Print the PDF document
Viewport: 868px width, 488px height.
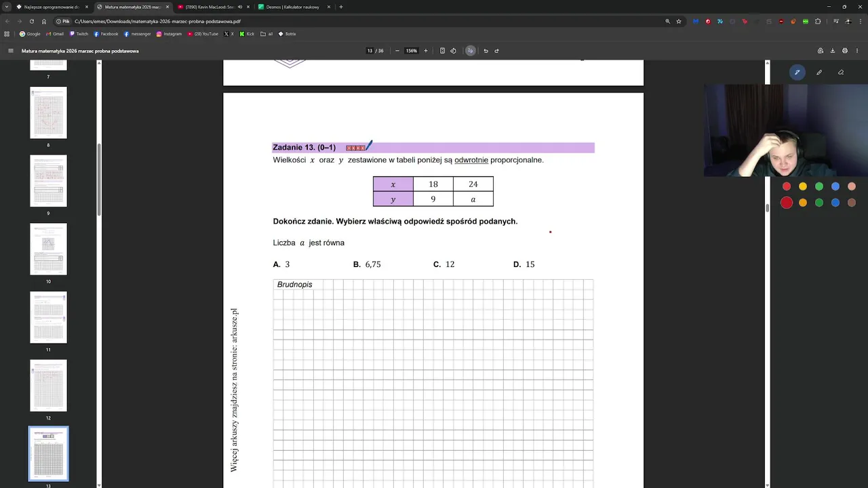click(845, 51)
